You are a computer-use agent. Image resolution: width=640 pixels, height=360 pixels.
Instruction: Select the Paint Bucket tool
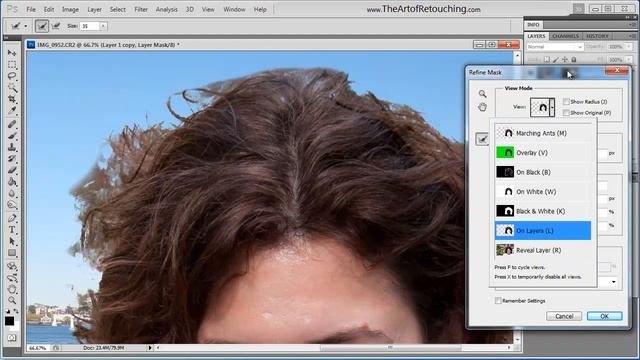(x=12, y=182)
